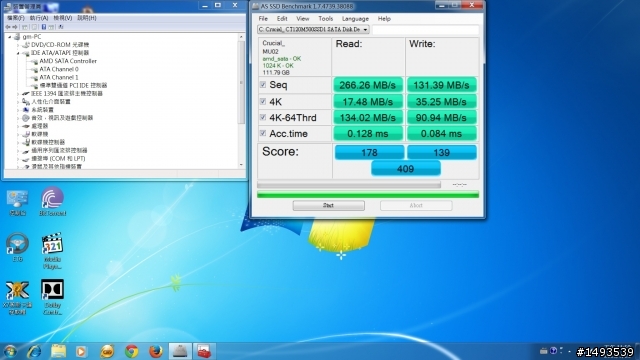The height and width of the screenshot is (360, 640).
Task: Open the Crucial CT120M500 drive selection dropdown
Action: (313, 29)
